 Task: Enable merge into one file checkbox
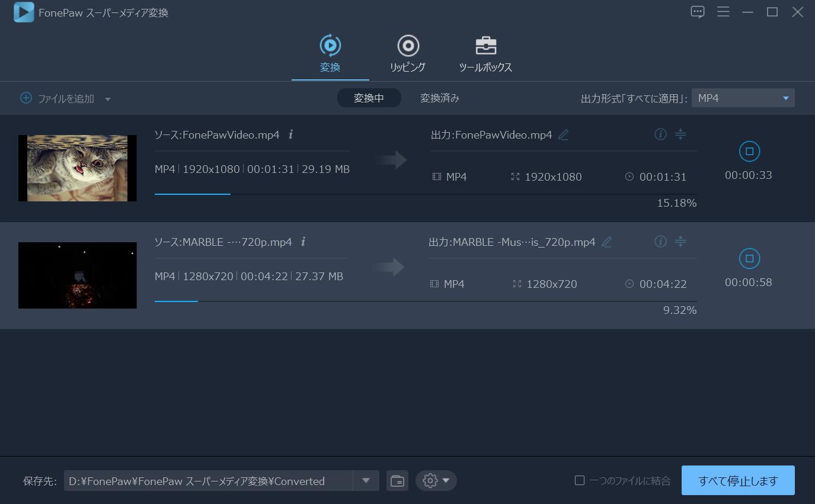tap(580, 480)
